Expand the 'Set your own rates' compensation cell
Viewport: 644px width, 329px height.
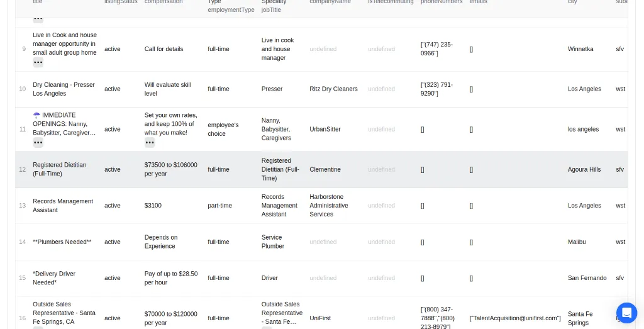[150, 143]
